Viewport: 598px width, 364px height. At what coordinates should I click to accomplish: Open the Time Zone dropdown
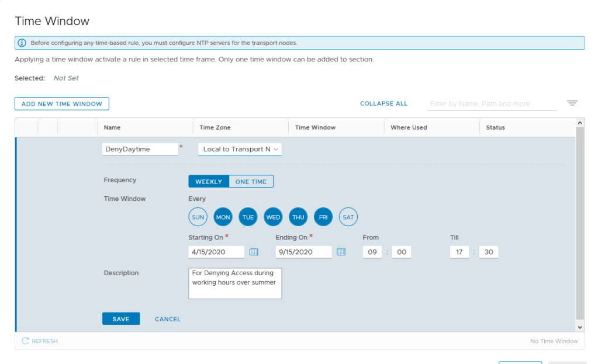click(240, 149)
